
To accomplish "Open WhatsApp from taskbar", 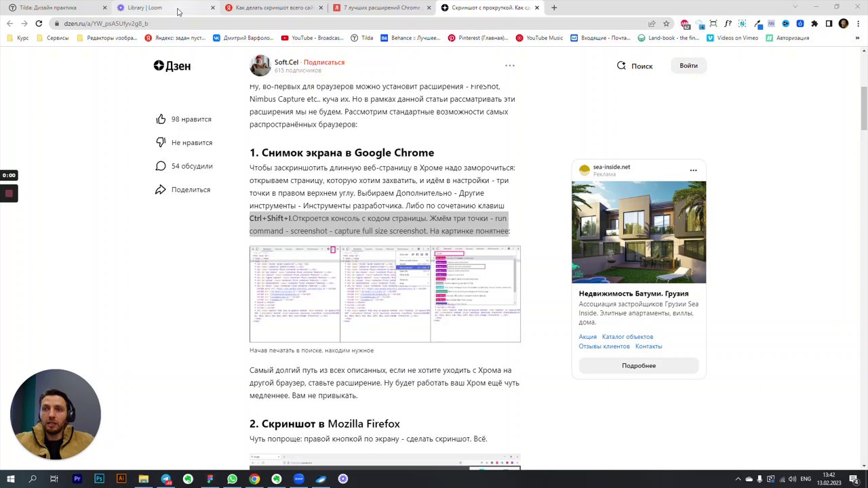I will [232, 479].
